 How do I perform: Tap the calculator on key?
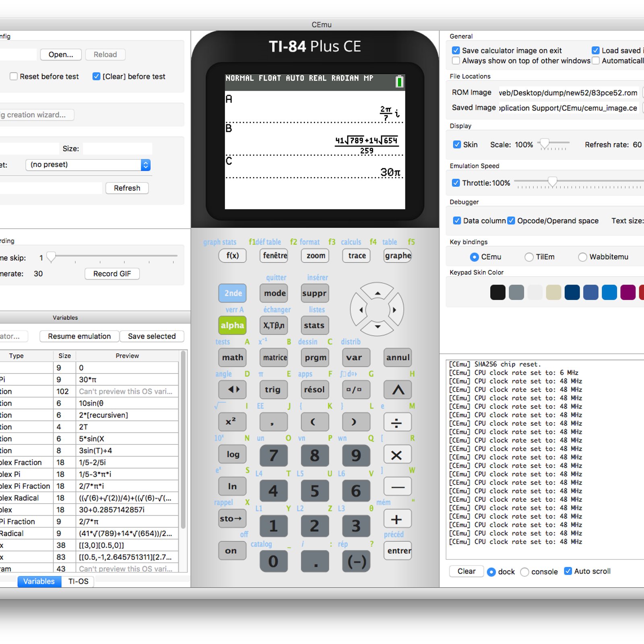pos(232,551)
